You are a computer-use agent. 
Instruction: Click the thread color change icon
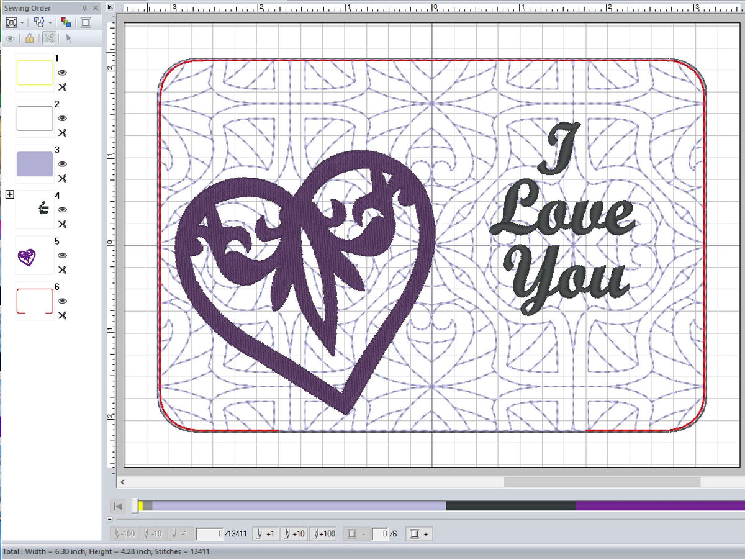(x=66, y=22)
